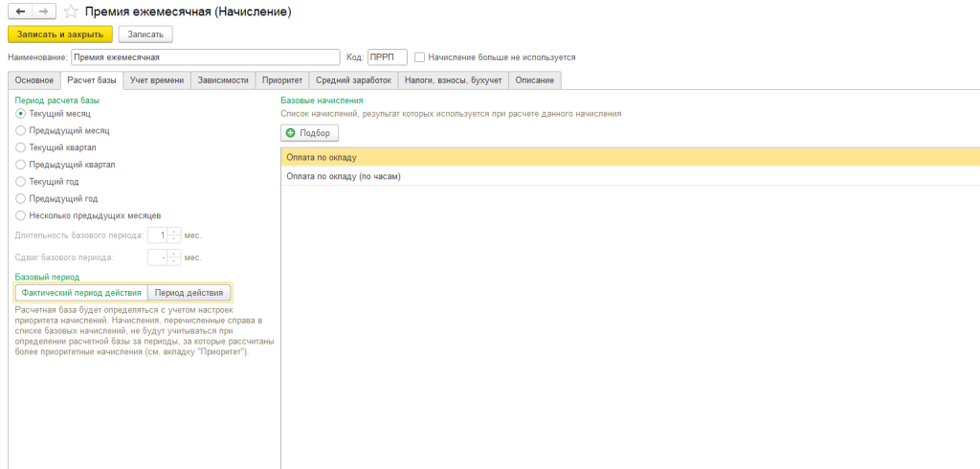Select 'Несколько предыдущих месяцев' radio option
The width and height of the screenshot is (980, 469).
(x=21, y=215)
